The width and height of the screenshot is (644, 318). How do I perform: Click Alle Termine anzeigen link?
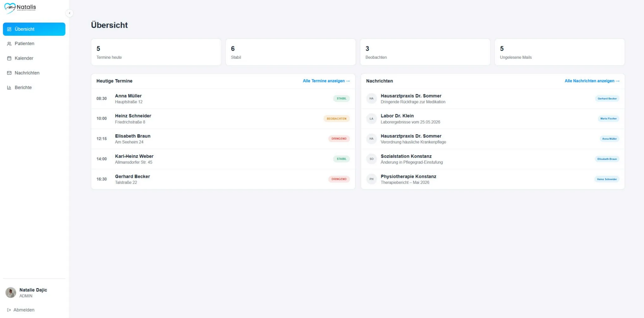click(326, 81)
